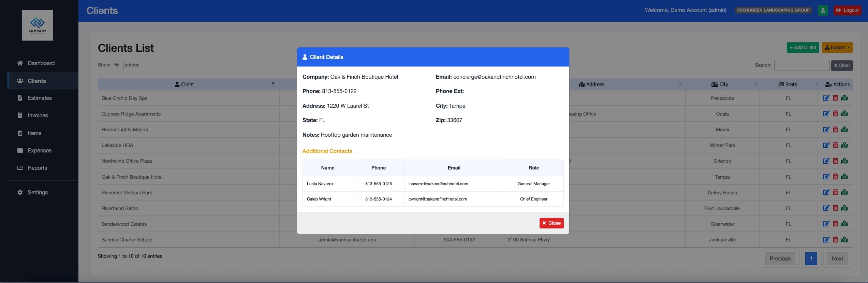Delete the Sunrise Charter School client
The height and width of the screenshot is (283, 868).
click(x=835, y=239)
